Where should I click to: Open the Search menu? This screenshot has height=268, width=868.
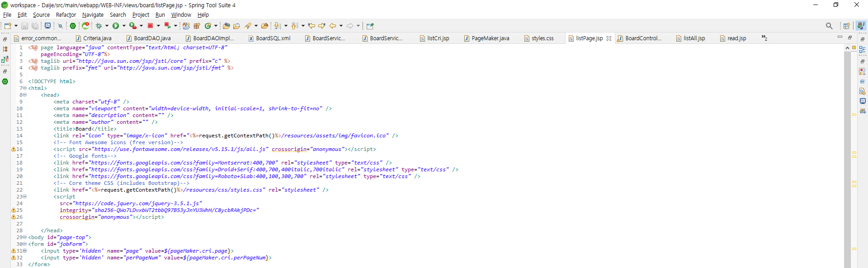click(x=118, y=15)
